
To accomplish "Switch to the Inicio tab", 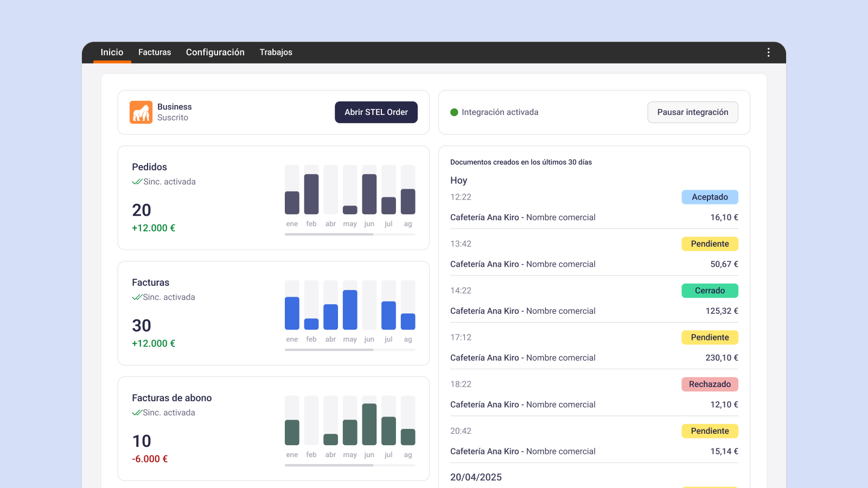I will pyautogui.click(x=112, y=52).
